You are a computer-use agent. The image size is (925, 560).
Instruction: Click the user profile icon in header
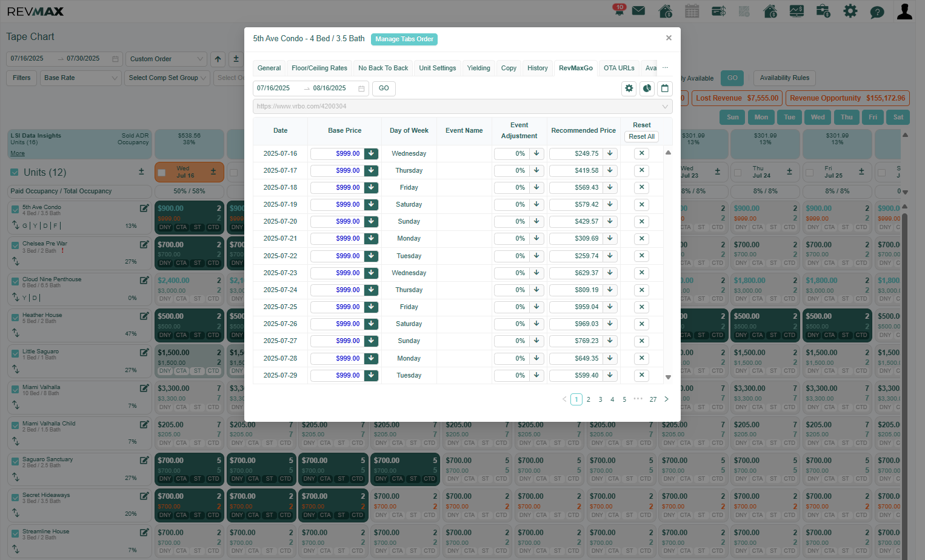pos(904,11)
